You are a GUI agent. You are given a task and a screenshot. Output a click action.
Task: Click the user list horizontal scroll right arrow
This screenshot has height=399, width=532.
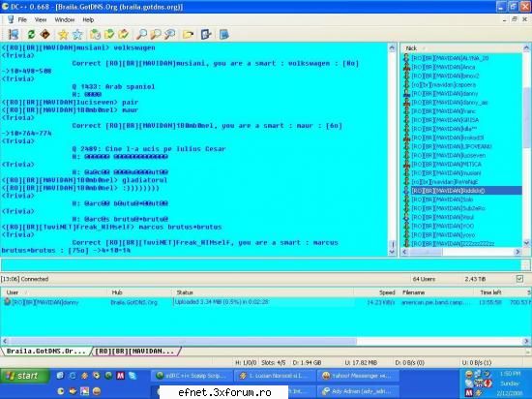pyautogui.click(x=517, y=252)
